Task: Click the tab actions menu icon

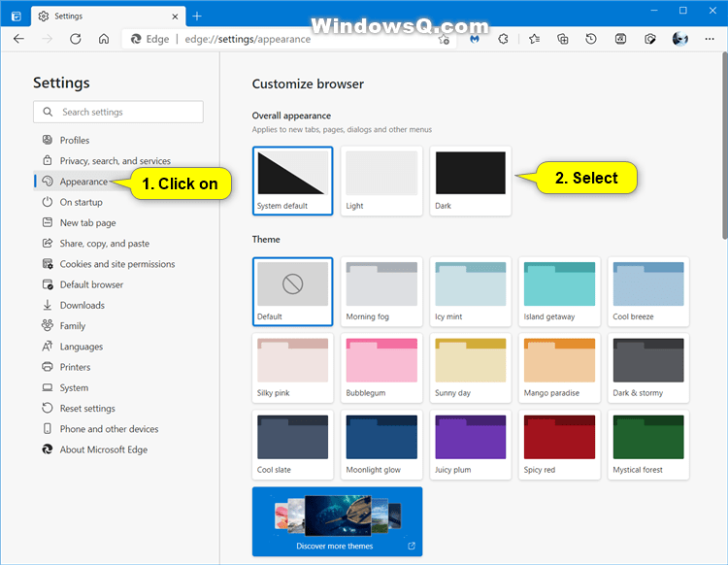Action: tap(17, 17)
